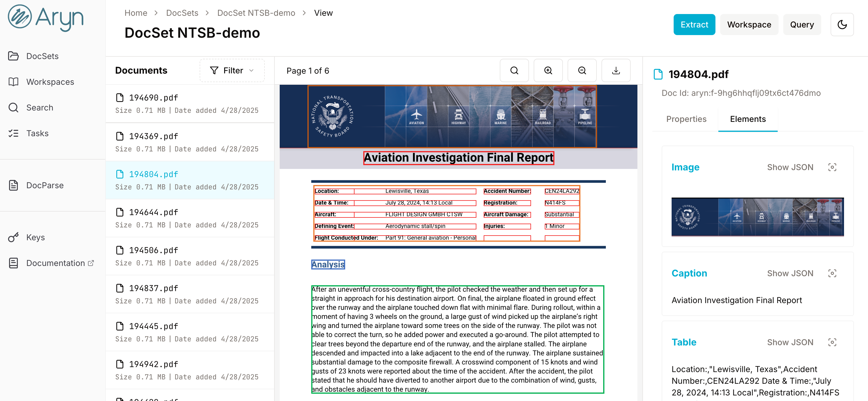The height and width of the screenshot is (401, 868).
Task: Go to DocSets in the breadcrumb
Action: [x=182, y=13]
